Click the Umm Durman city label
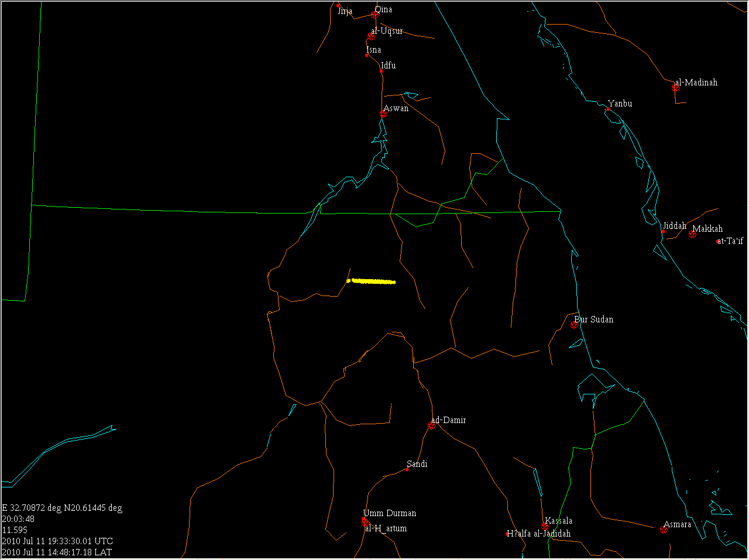 click(x=390, y=513)
